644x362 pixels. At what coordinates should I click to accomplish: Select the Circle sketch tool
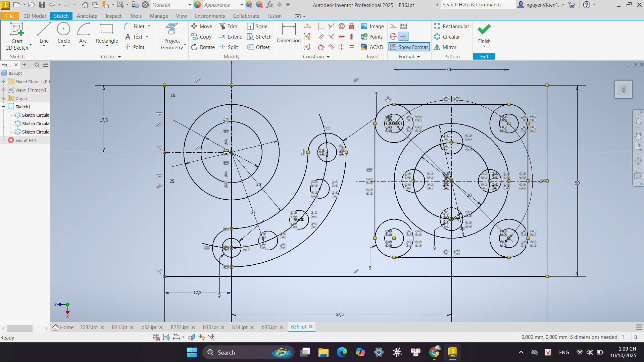coord(63,33)
